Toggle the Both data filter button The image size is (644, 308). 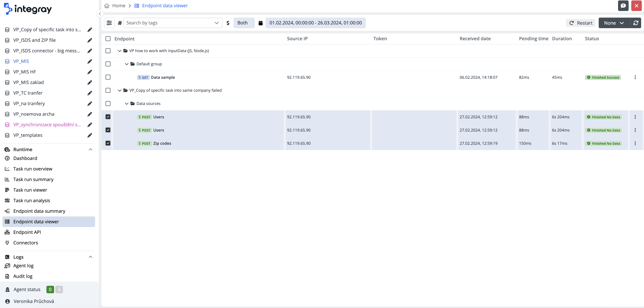pos(244,23)
